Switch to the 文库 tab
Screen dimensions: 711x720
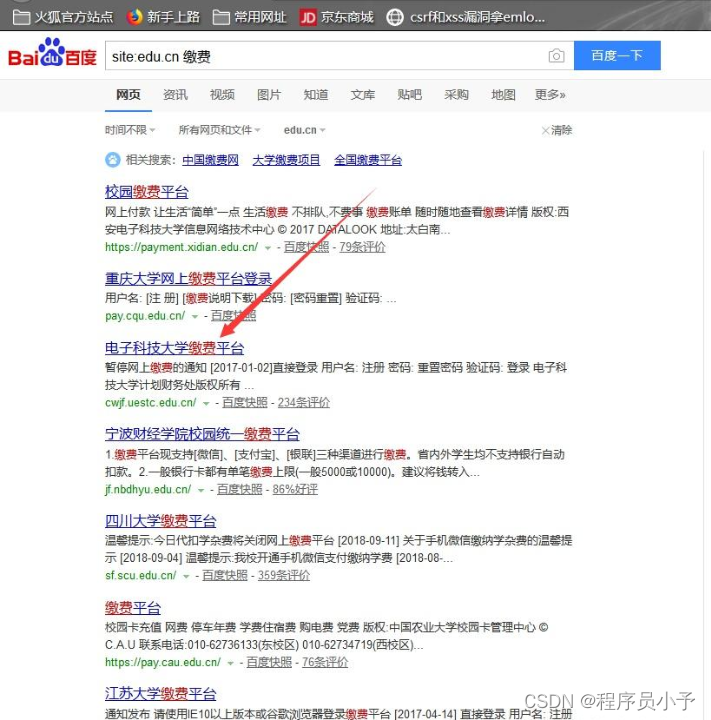click(362, 95)
